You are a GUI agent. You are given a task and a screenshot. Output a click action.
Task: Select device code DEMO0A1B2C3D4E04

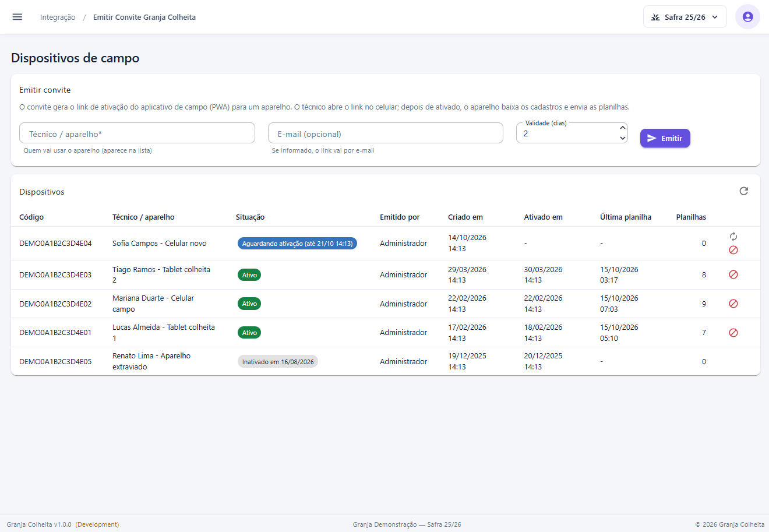[55, 244]
